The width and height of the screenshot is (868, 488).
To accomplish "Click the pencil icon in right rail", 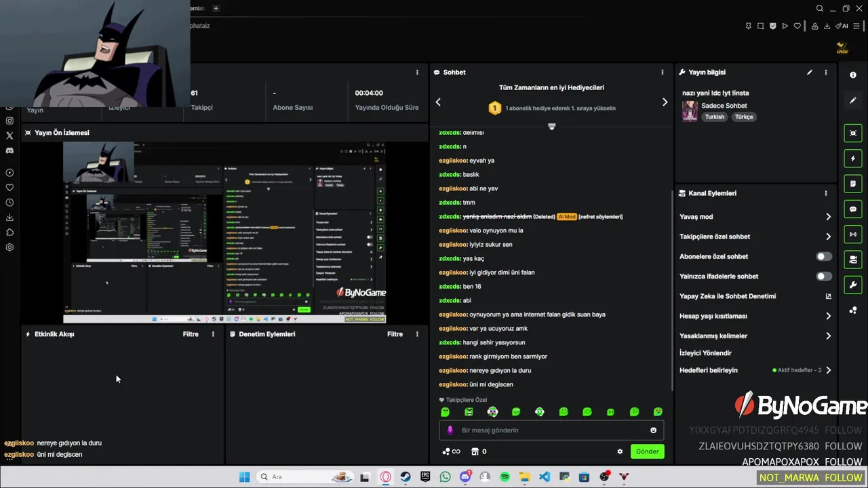I will (853, 100).
